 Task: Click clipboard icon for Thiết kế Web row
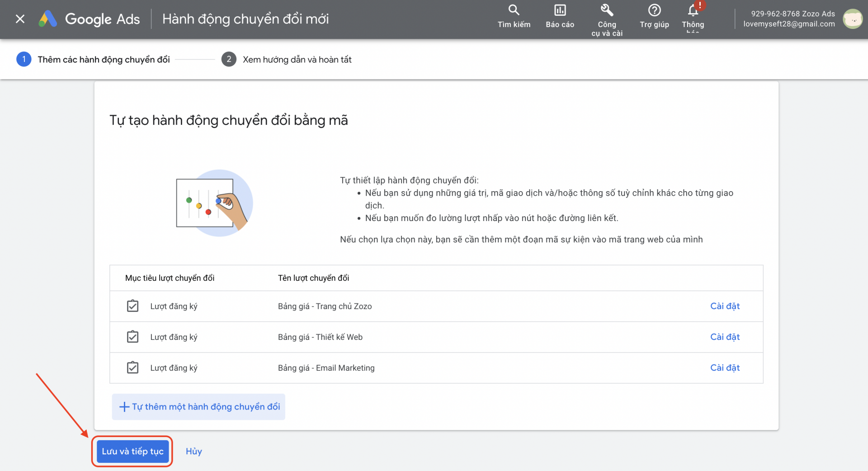[132, 337]
